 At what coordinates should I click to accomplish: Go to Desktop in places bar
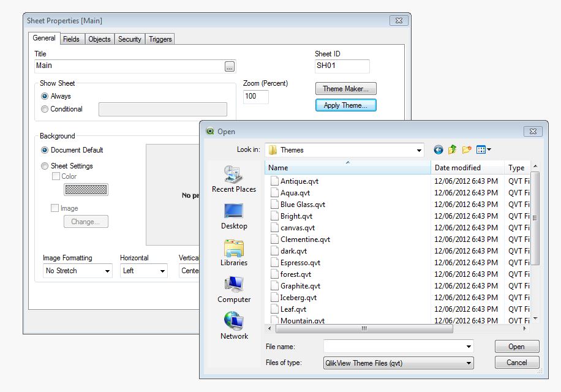234,216
